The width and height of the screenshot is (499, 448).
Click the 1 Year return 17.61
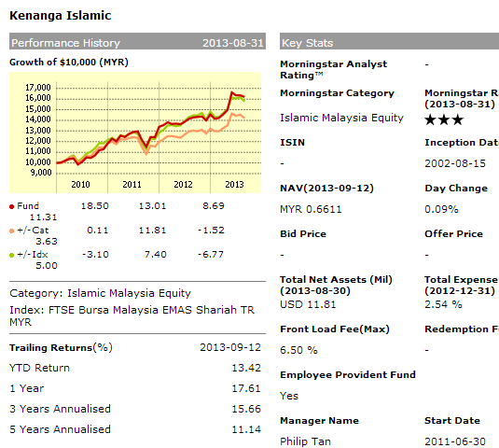pyautogui.click(x=246, y=388)
